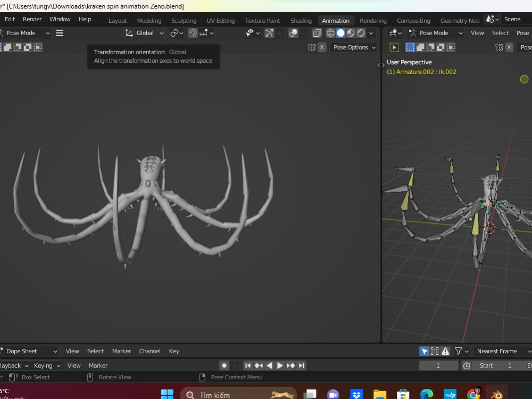Open right viewport Pose Mode selector
This screenshot has height=399, width=532.
[436, 33]
